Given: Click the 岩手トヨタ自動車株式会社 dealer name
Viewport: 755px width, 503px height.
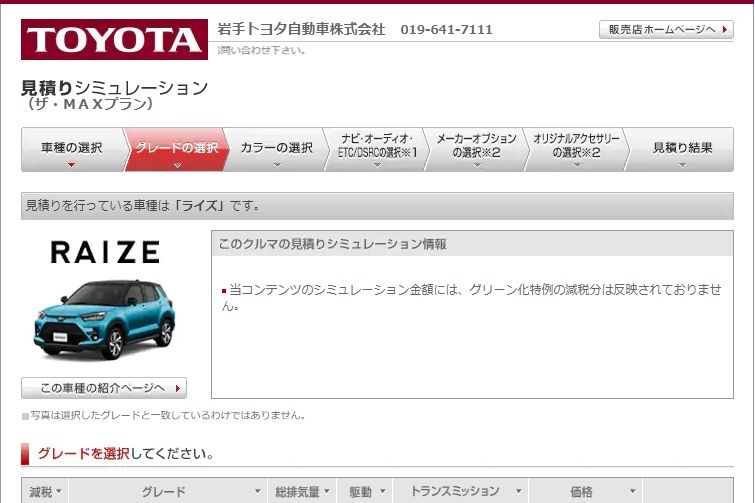Looking at the screenshot, I should 301,29.
